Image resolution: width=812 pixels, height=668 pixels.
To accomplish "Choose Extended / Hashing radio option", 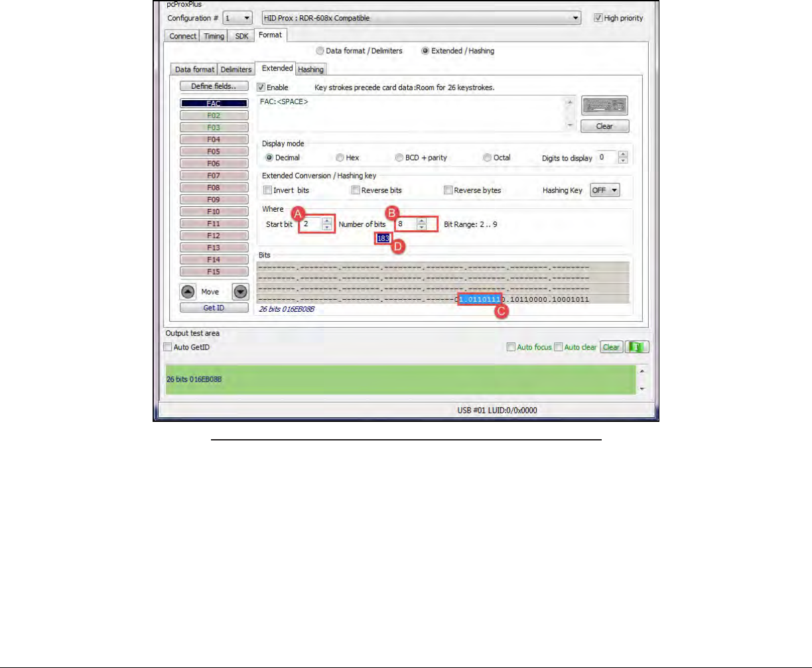I will click(x=425, y=50).
